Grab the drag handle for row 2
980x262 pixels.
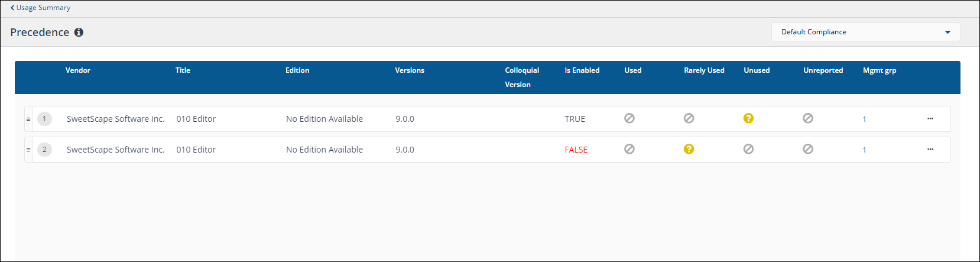pyautogui.click(x=28, y=150)
